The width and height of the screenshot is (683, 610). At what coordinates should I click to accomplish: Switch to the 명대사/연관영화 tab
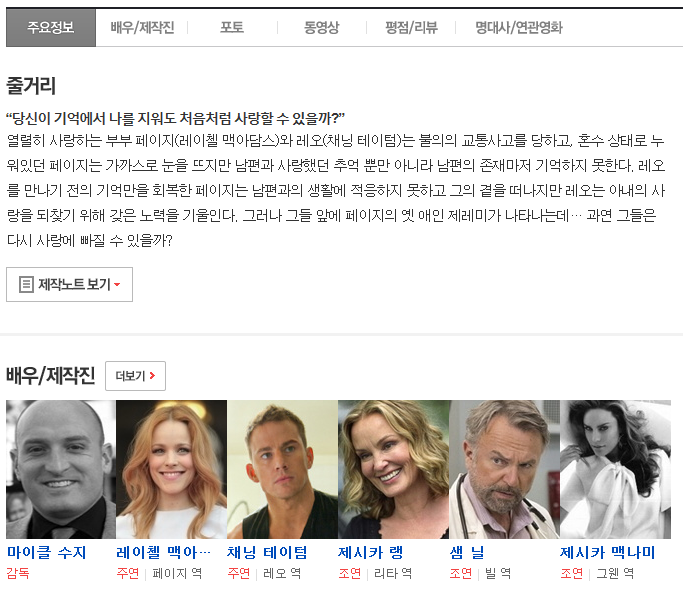[x=519, y=27]
